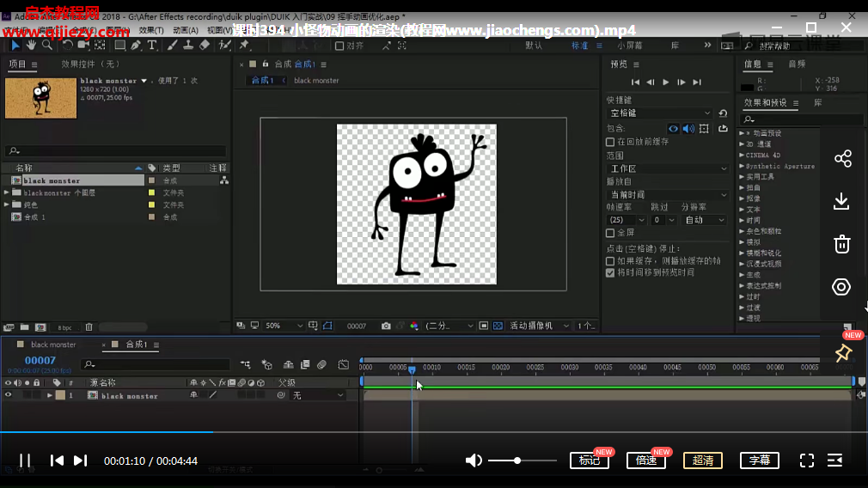Select the Hand tool
The height and width of the screenshot is (488, 868).
[31, 46]
